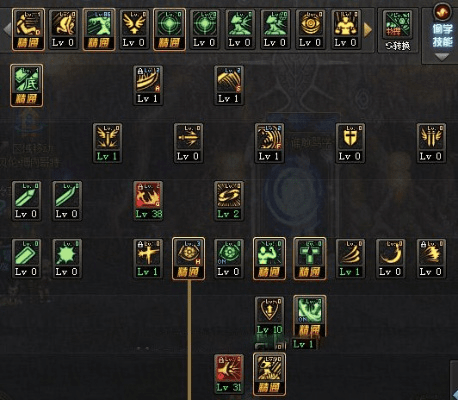Expand the down arrow under 倾学技能

coord(442,57)
